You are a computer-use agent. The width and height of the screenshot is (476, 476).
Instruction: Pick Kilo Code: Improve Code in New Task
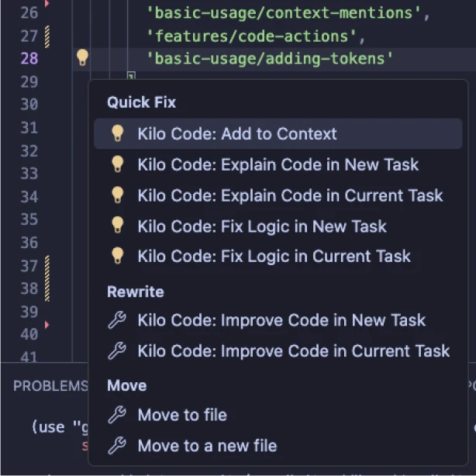(x=278, y=320)
